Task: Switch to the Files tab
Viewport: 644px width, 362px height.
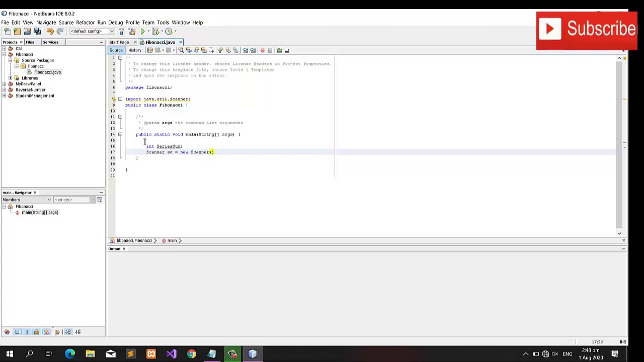Action: (30, 42)
